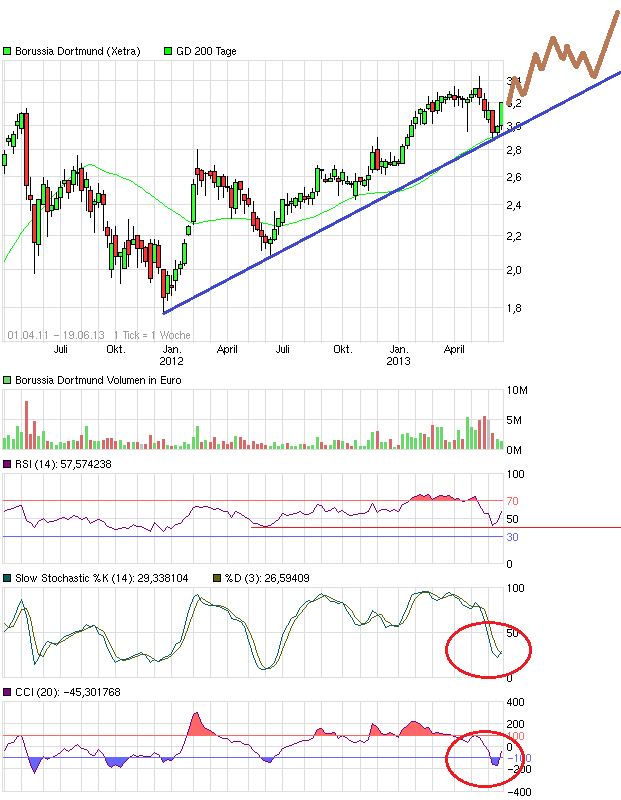
Task: Click the green legend square for Borussia Dortmund (Xetra)
Action: [7, 51]
